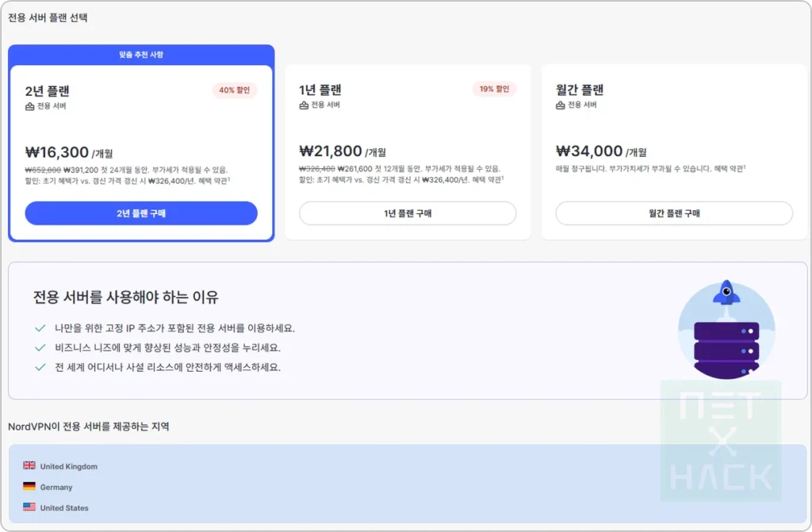Click the 2년 플랜 구매 button
Viewport: 812px width, 532px height.
(141, 213)
